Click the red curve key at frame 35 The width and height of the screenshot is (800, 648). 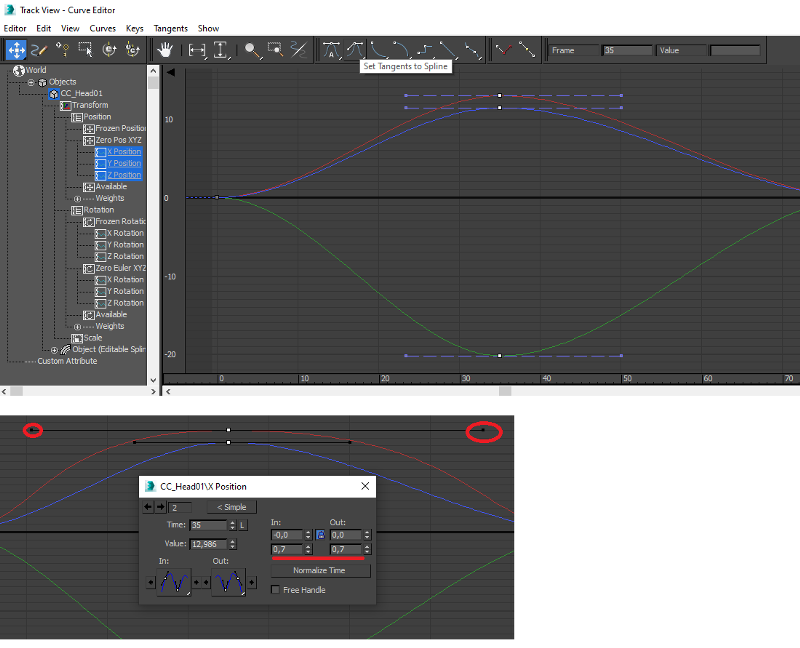pyautogui.click(x=499, y=95)
